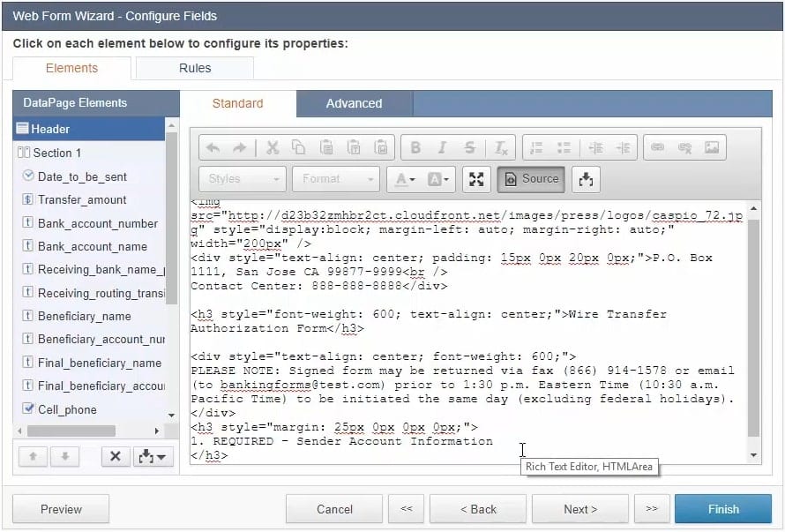Open the Format dropdown
The width and height of the screenshot is (785, 532).
point(335,179)
